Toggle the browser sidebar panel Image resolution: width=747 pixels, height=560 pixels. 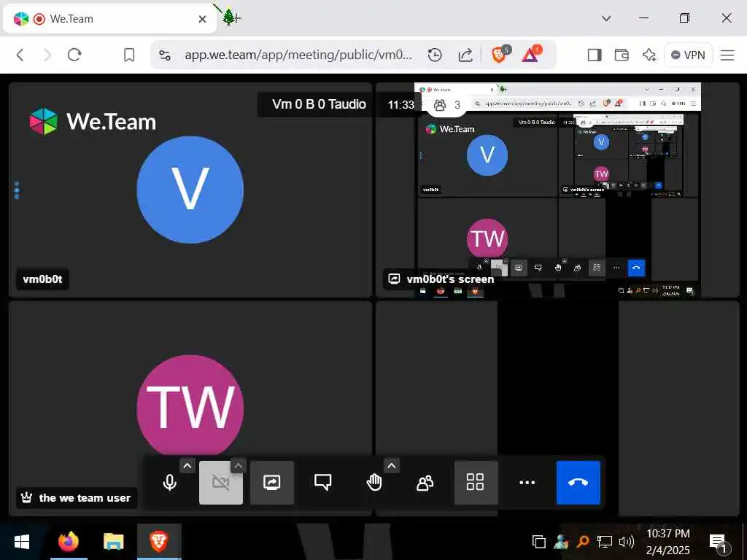[595, 55]
